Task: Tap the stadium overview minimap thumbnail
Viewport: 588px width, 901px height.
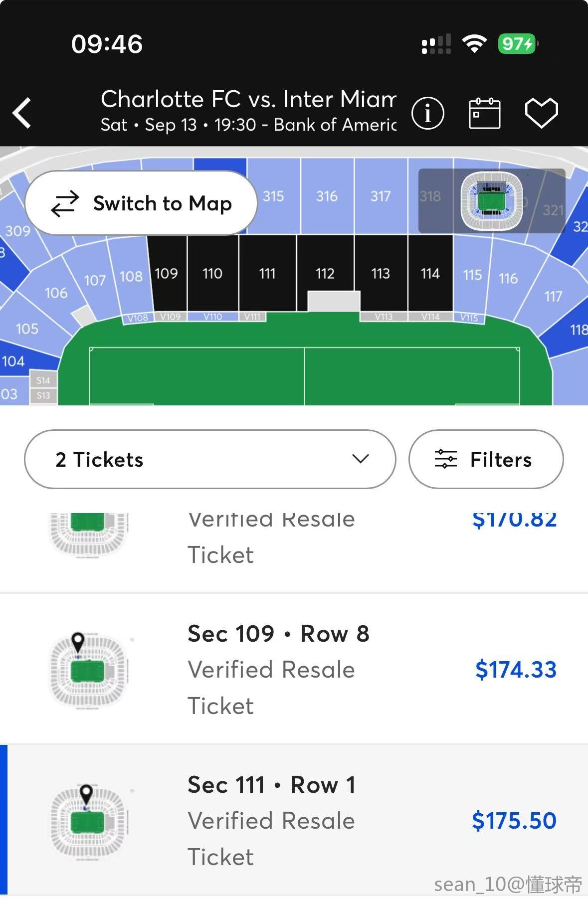Action: (491, 201)
